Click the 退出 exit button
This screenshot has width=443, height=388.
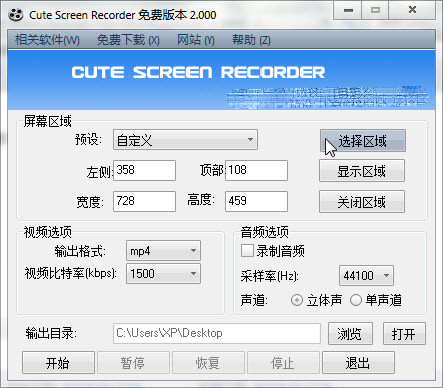pyautogui.click(x=358, y=363)
